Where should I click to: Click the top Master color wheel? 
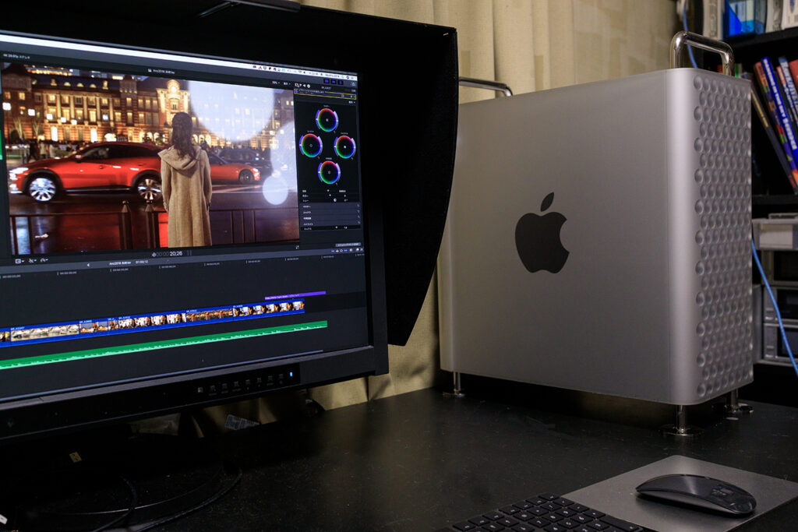point(327,119)
